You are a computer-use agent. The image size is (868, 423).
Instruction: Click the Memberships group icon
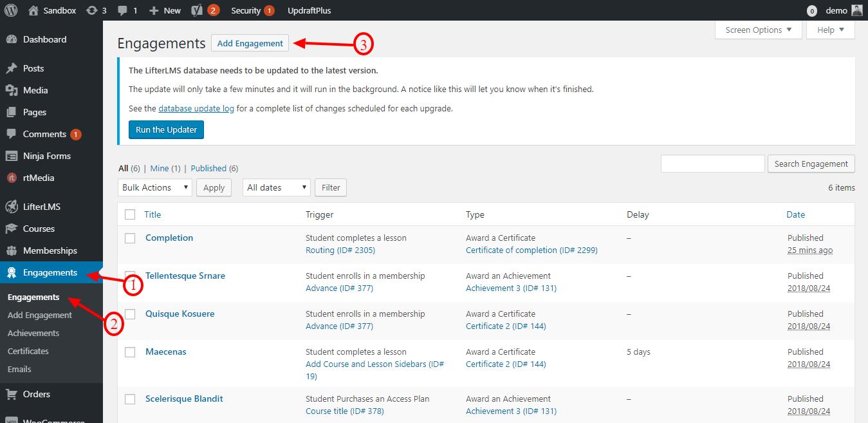[12, 250]
